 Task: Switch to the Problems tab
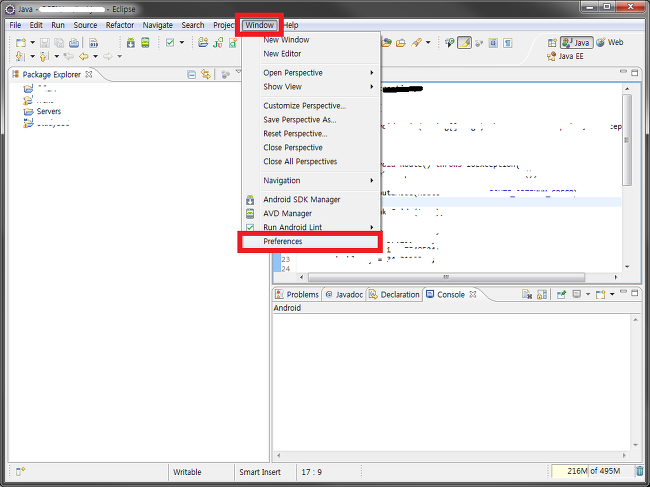pyautogui.click(x=297, y=295)
